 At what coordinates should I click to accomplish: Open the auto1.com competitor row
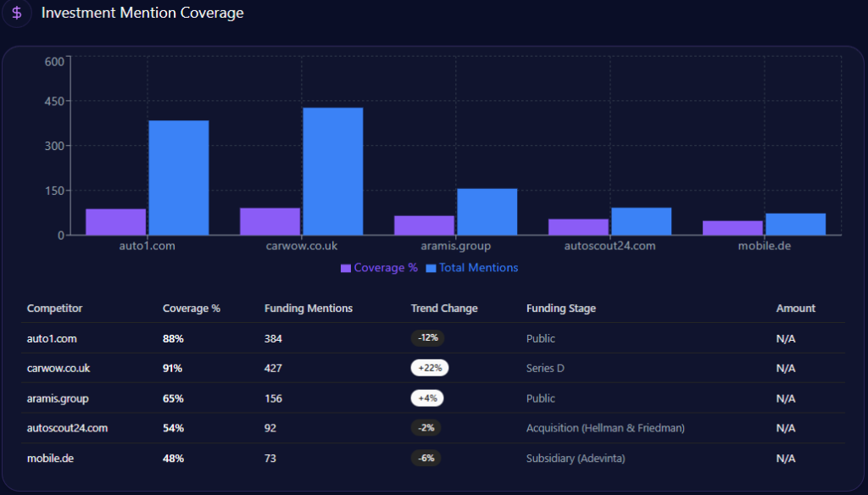pos(52,338)
